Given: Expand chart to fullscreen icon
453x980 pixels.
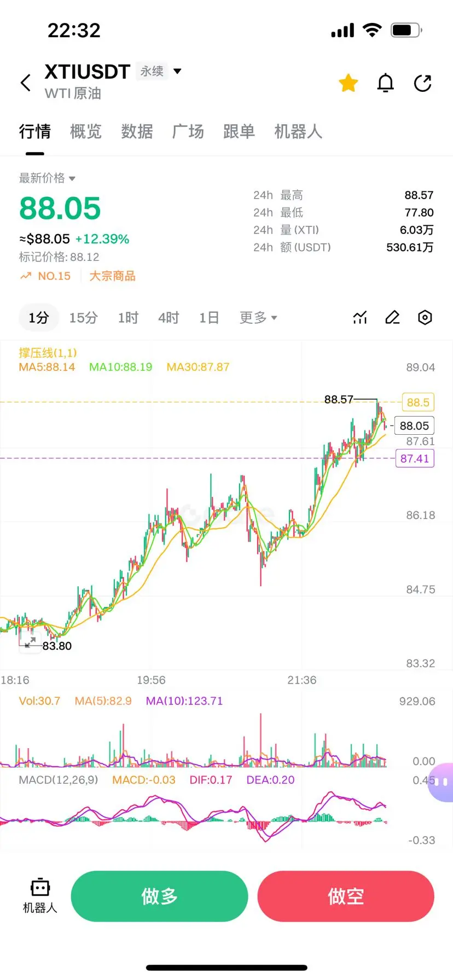Looking at the screenshot, I should coord(30,641).
